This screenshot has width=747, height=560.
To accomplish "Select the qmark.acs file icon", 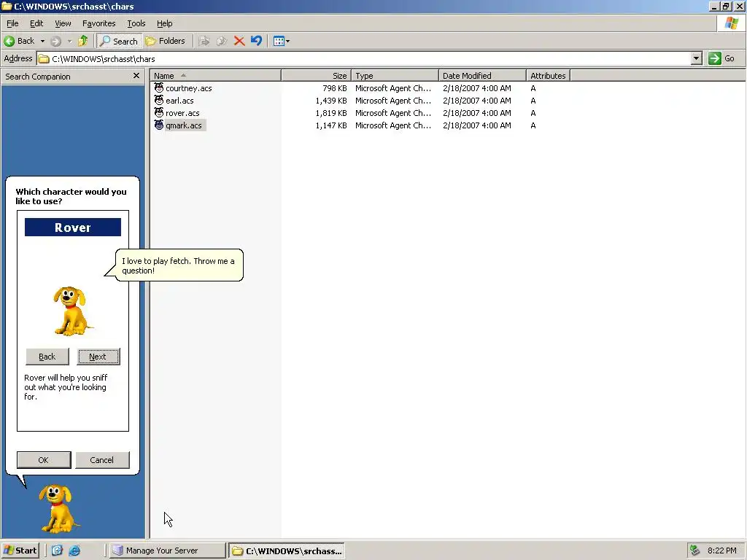I will 159,125.
